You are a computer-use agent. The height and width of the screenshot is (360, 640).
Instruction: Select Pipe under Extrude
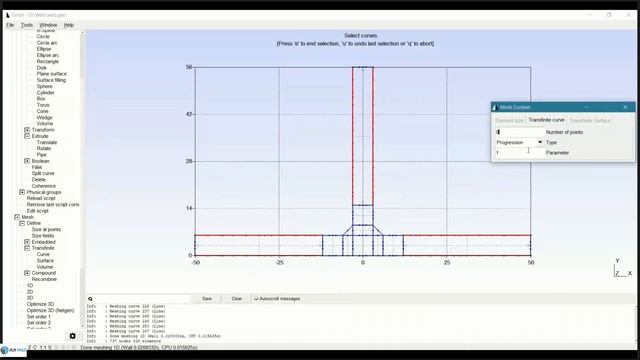click(41, 155)
